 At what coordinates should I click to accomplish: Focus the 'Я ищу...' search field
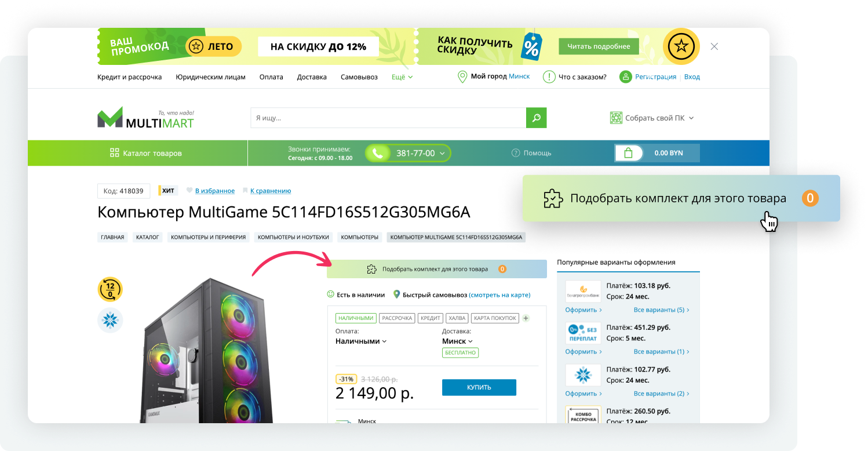pyautogui.click(x=388, y=118)
